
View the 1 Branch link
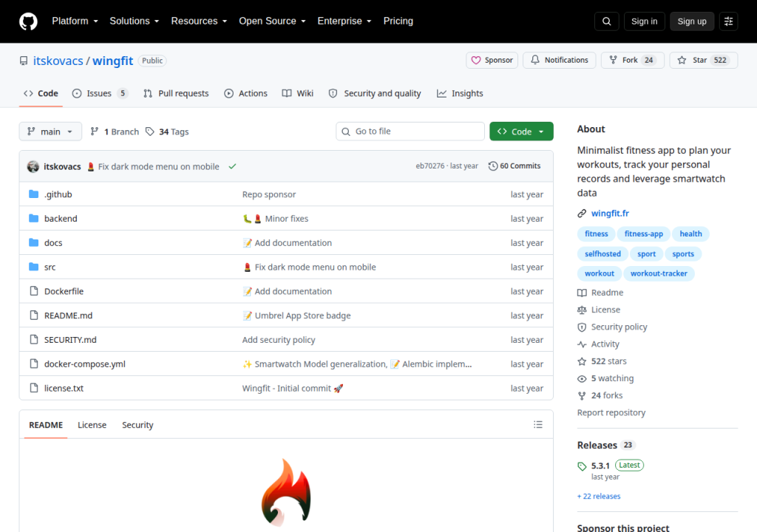click(x=115, y=132)
